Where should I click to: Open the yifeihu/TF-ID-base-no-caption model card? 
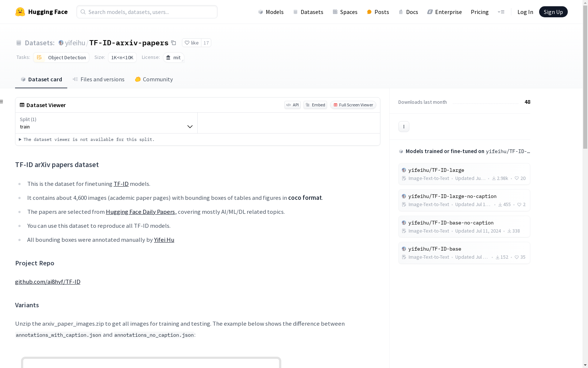click(464, 227)
